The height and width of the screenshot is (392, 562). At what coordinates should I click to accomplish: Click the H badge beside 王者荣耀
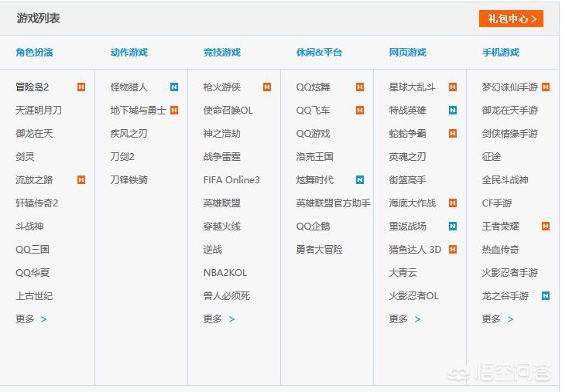click(546, 227)
